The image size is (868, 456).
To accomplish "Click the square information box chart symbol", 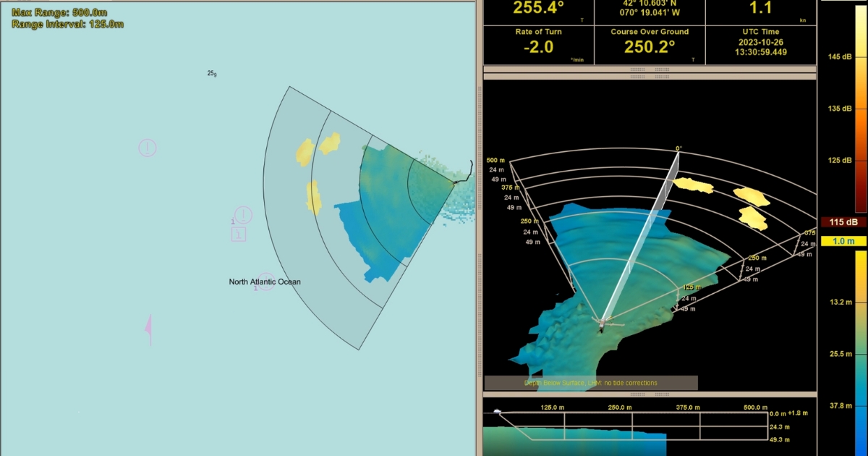I will point(239,234).
